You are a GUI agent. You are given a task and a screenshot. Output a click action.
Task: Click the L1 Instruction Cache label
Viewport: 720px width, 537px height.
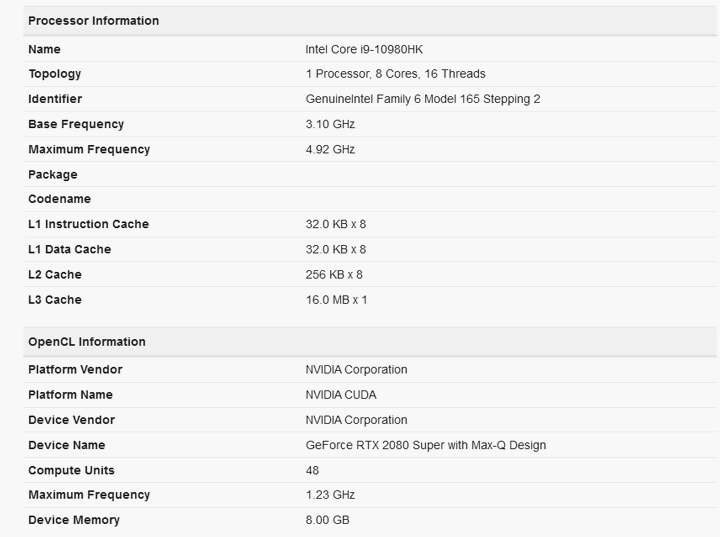pyautogui.click(x=88, y=224)
